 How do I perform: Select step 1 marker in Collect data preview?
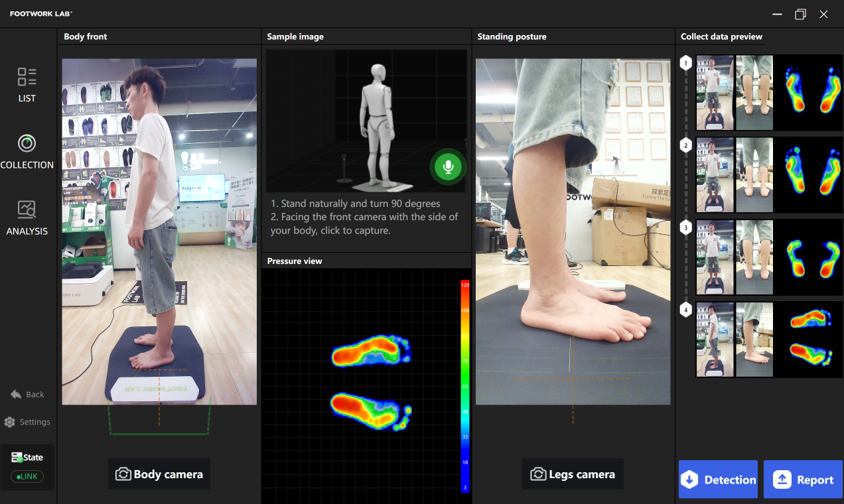(x=685, y=62)
